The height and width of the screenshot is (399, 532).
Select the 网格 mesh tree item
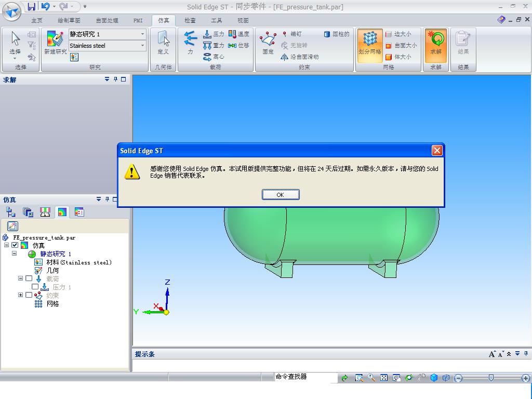(x=52, y=303)
